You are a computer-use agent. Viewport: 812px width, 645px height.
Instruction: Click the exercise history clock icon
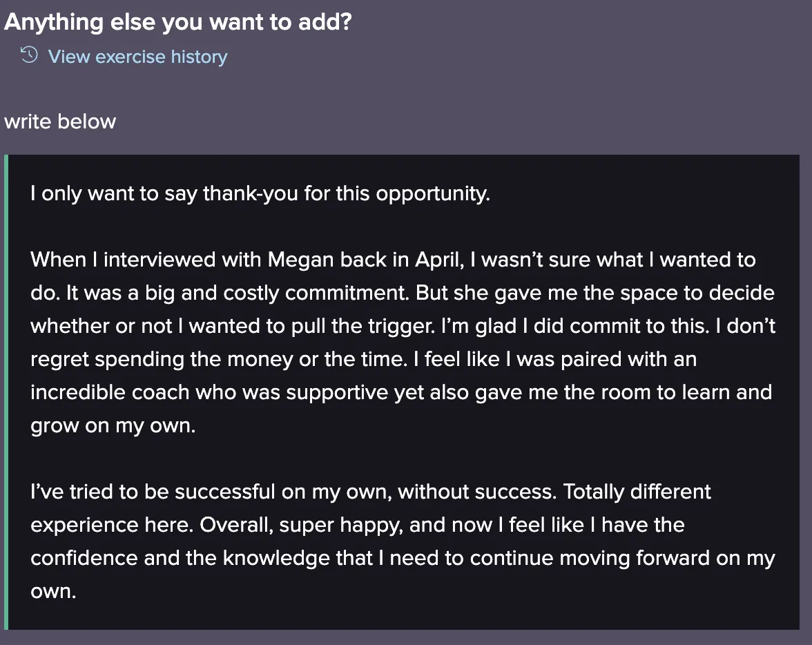pos(29,55)
